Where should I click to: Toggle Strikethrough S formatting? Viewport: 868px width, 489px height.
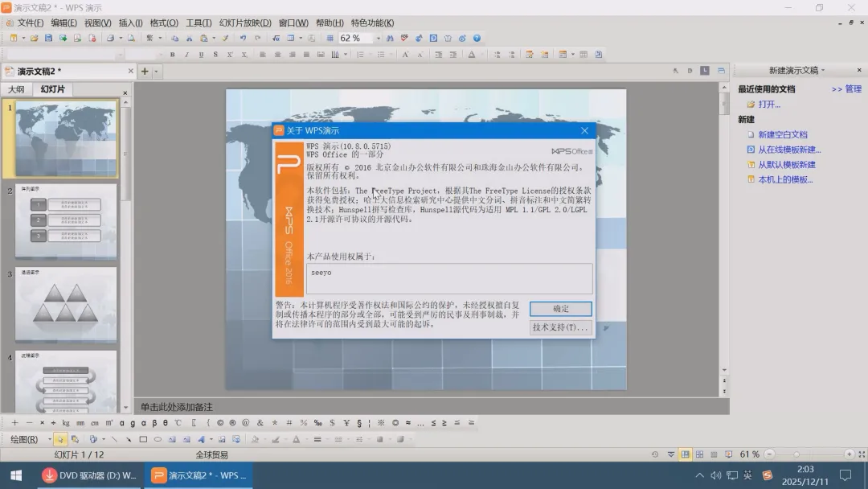click(215, 54)
